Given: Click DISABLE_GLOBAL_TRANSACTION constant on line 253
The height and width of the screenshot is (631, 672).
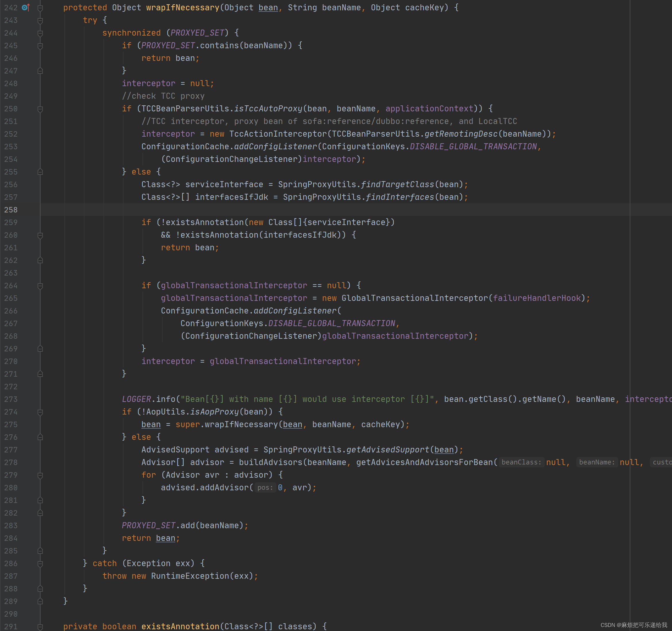Looking at the screenshot, I should (x=473, y=147).
